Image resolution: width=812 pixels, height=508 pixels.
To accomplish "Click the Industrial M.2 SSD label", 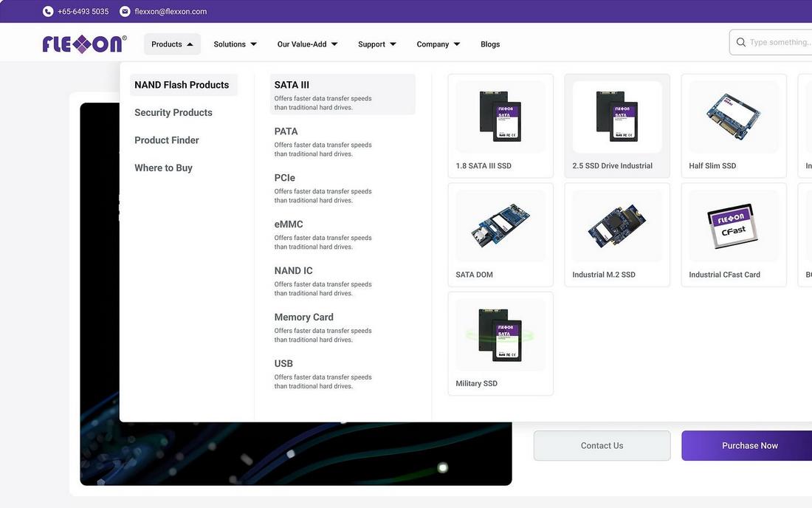I will pyautogui.click(x=603, y=275).
